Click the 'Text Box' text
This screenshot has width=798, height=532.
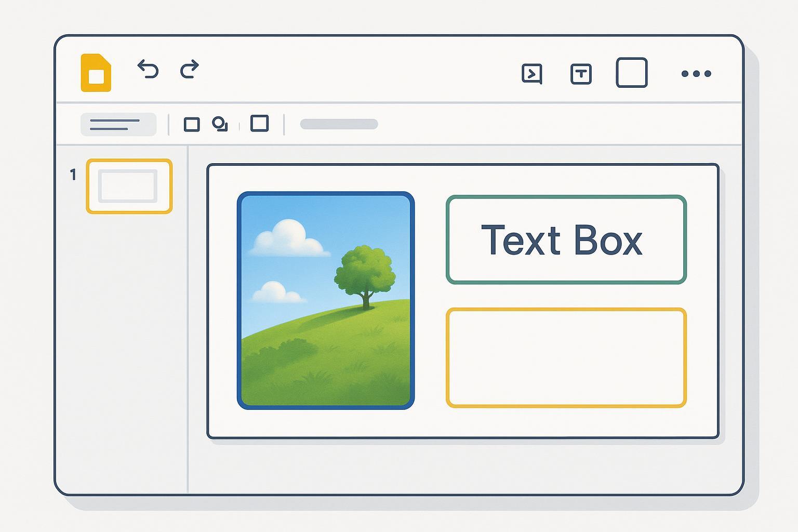click(562, 240)
